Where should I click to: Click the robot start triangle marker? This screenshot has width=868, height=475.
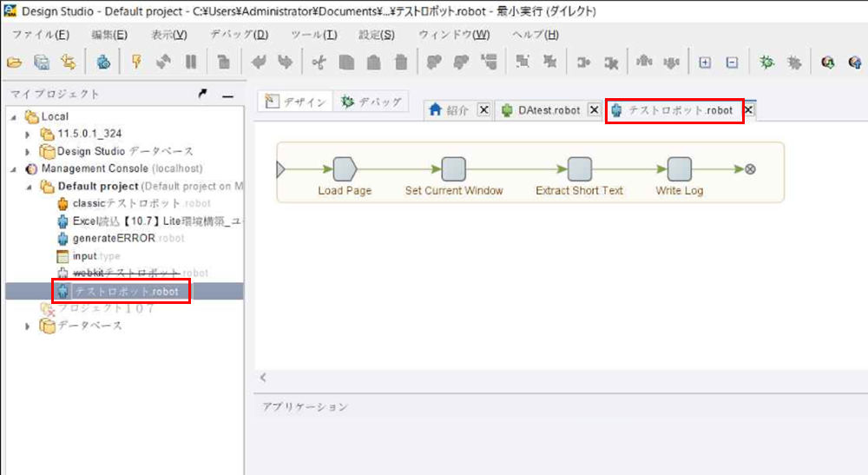pos(280,168)
